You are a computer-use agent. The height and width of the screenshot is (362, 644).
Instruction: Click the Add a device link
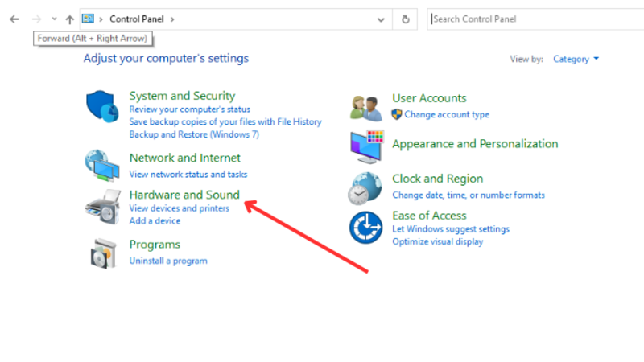[155, 220]
